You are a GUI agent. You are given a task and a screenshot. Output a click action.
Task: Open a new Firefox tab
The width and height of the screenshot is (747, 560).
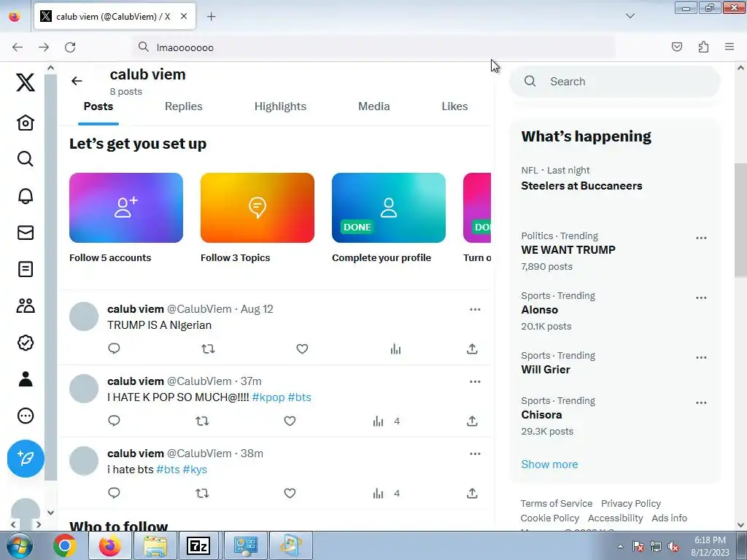pyautogui.click(x=211, y=17)
